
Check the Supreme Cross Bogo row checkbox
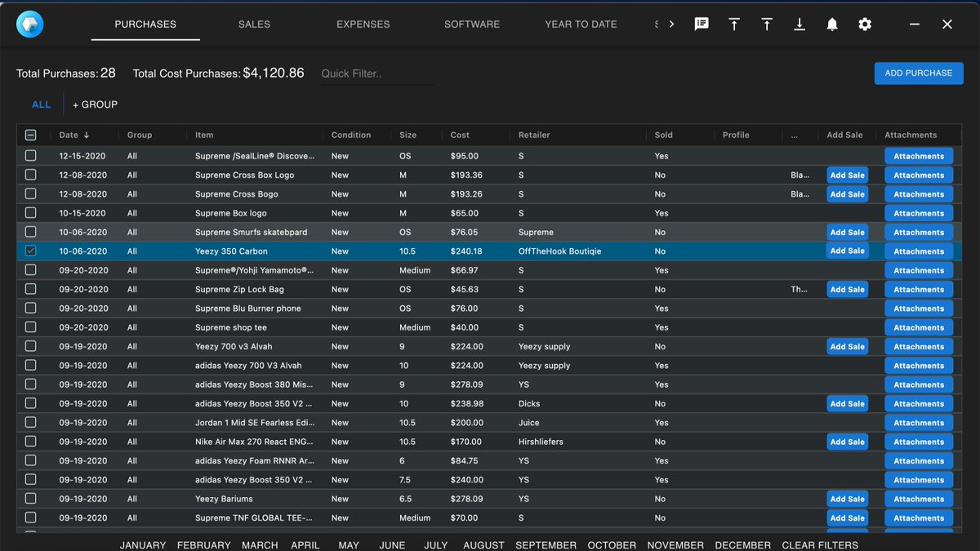point(31,194)
